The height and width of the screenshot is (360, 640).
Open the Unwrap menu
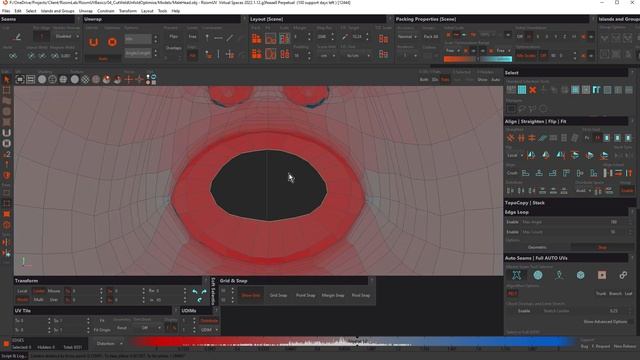[86, 11]
